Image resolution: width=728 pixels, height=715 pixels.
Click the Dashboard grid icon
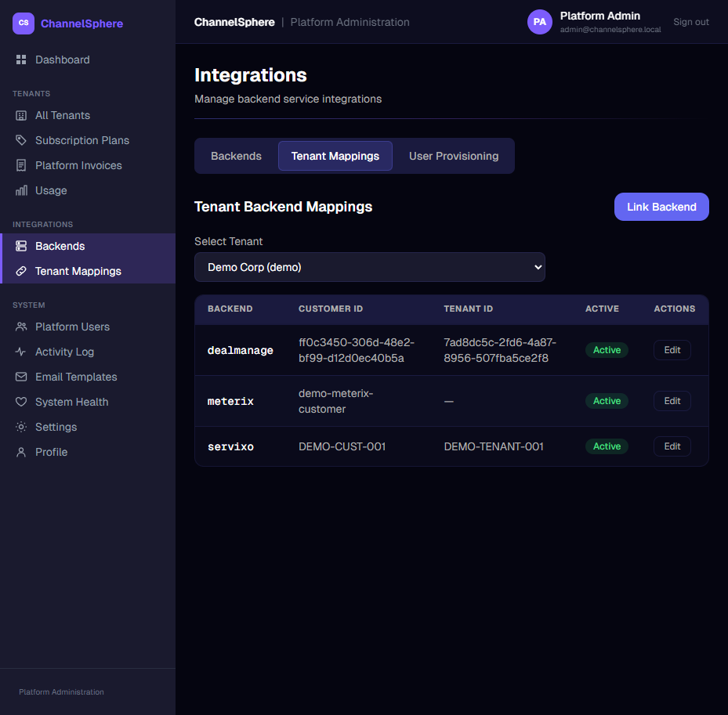(x=21, y=60)
